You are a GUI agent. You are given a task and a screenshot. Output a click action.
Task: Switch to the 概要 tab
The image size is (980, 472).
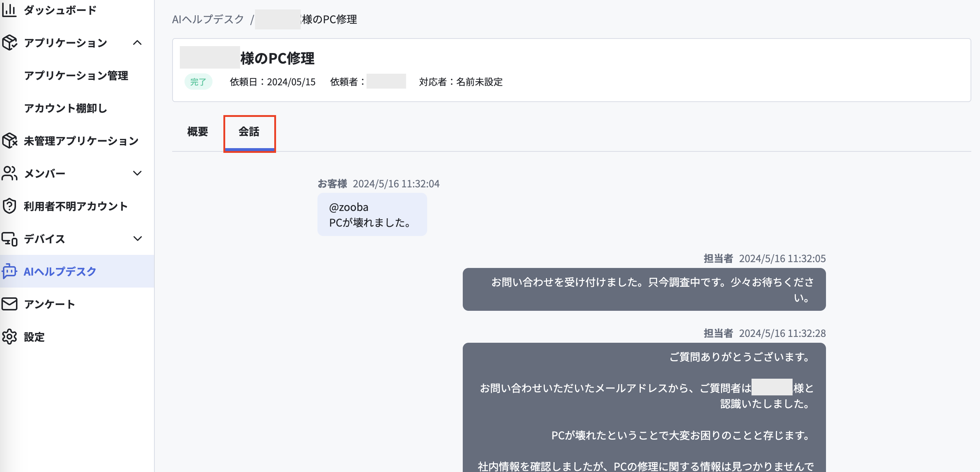198,131
